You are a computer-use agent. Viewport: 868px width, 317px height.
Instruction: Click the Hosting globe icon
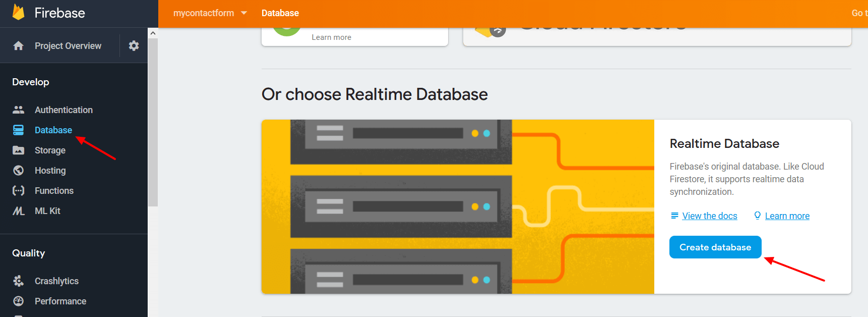point(19,171)
